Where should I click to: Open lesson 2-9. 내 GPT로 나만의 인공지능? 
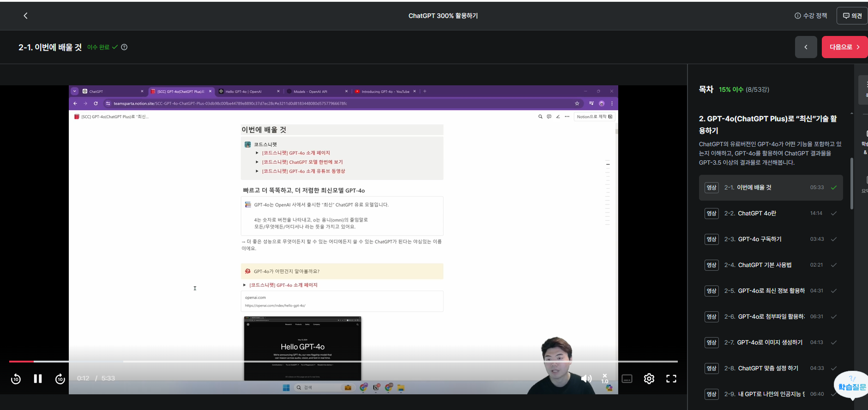tap(771, 394)
